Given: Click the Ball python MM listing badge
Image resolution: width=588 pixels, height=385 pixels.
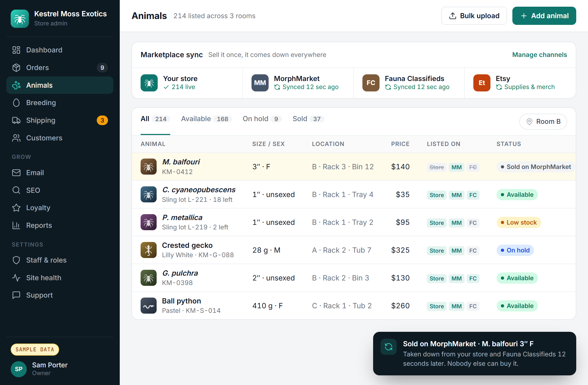Looking at the screenshot, I should pos(457,306).
